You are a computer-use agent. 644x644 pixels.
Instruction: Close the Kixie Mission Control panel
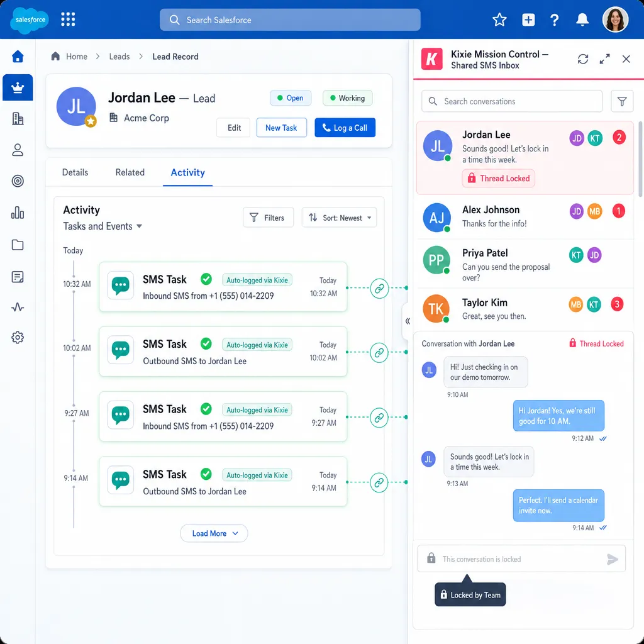(626, 59)
